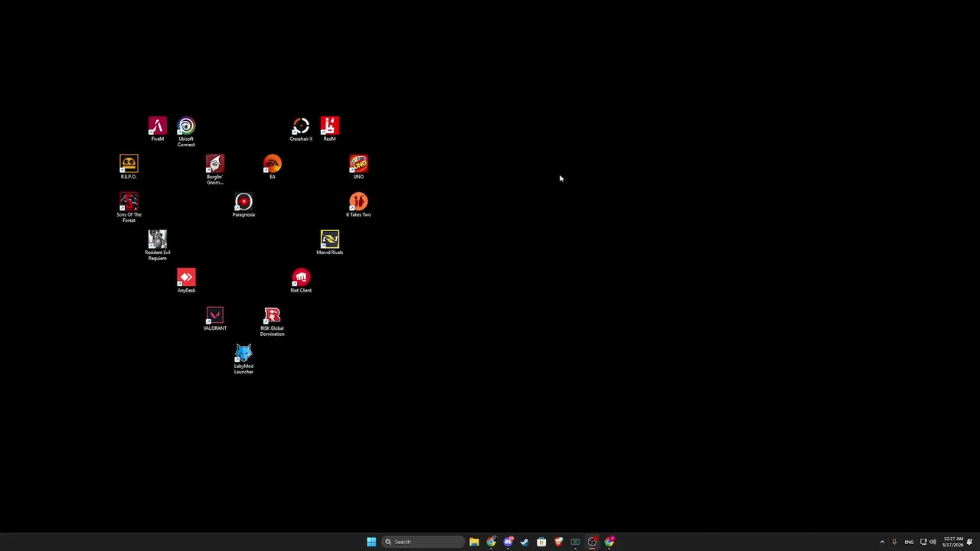Select the EA app desktop shortcut

tap(272, 167)
